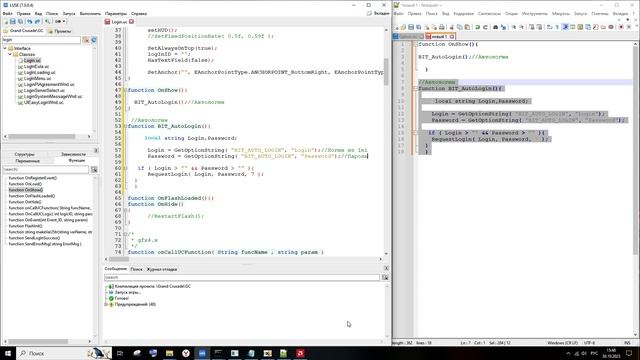
Task: Collapse the fold at line 8 in Notepad++
Action: 416,89
